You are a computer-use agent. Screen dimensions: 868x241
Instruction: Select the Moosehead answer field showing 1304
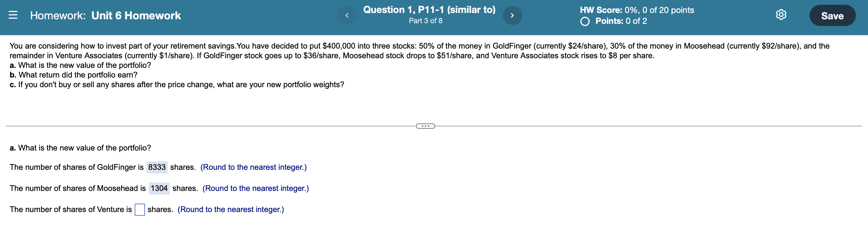(x=160, y=188)
